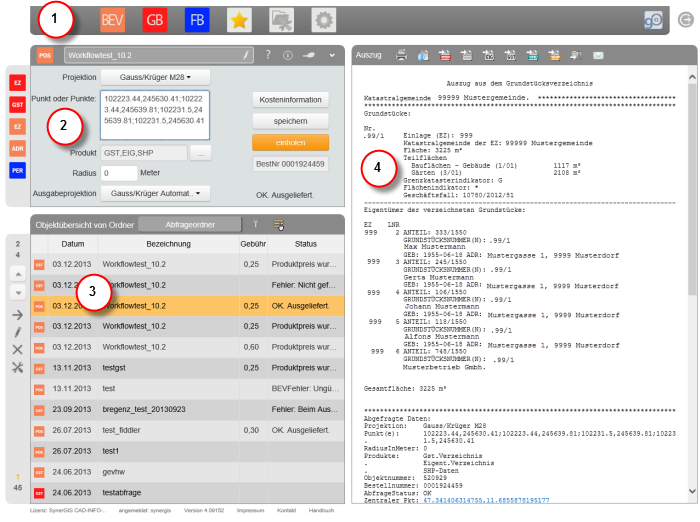Click speichern button
The image size is (700, 522).
tap(290, 121)
